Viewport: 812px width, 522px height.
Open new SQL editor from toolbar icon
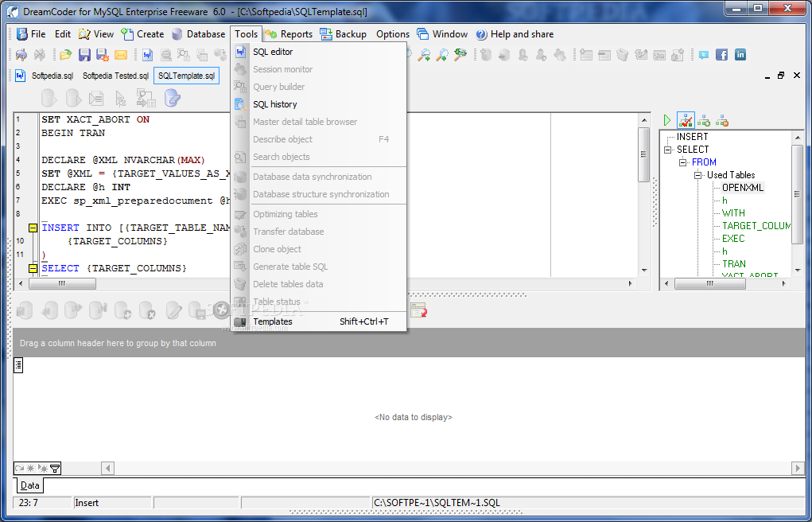pyautogui.click(x=148, y=54)
